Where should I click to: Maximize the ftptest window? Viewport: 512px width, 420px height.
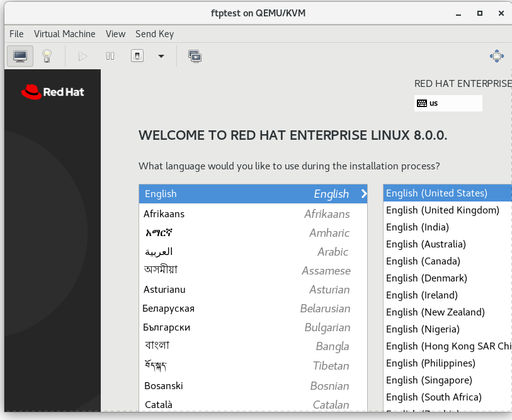pos(480,13)
